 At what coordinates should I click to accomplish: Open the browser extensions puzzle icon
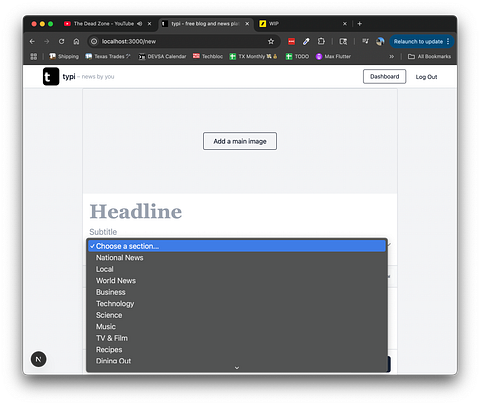(321, 41)
